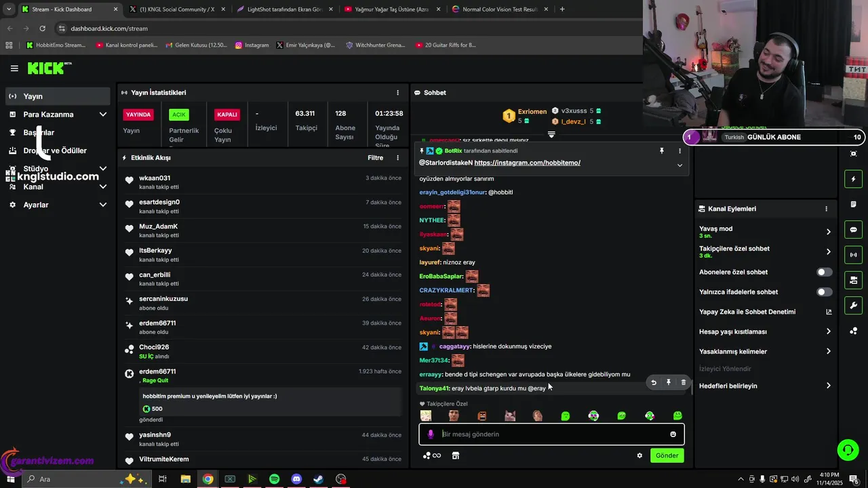Toggle Yalnızca ifadelerle sohbet switch
Screen dimensions: 868x488
point(824,292)
